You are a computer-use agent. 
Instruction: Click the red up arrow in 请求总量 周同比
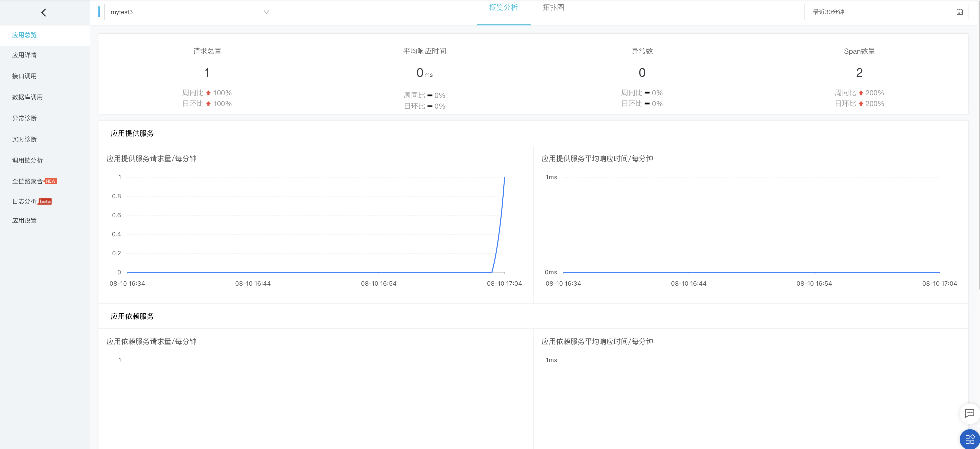click(x=208, y=93)
